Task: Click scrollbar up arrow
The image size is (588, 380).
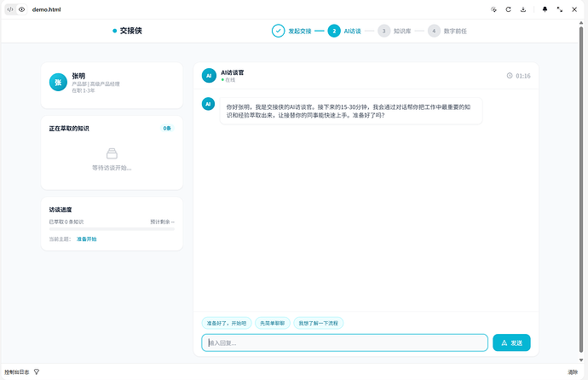Action: coord(581,23)
